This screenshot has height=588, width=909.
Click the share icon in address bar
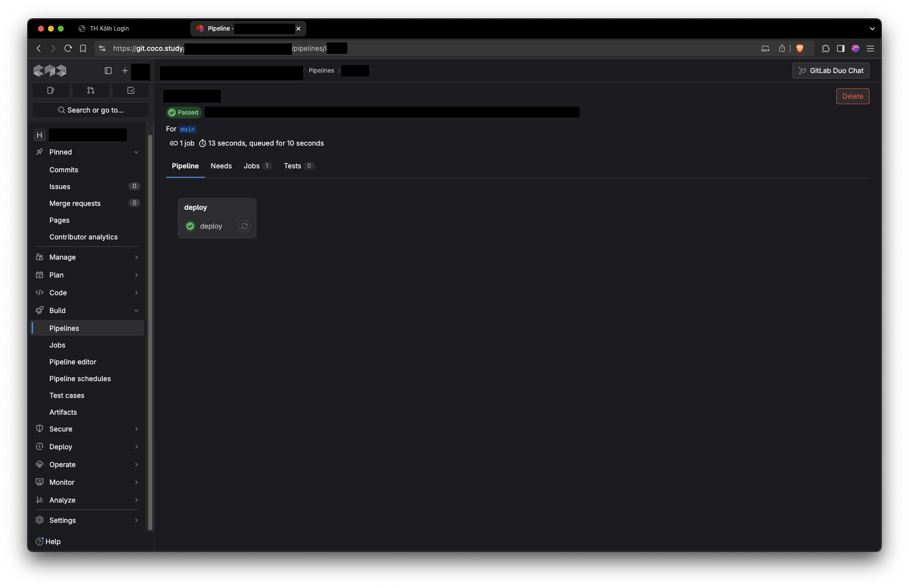(x=782, y=48)
